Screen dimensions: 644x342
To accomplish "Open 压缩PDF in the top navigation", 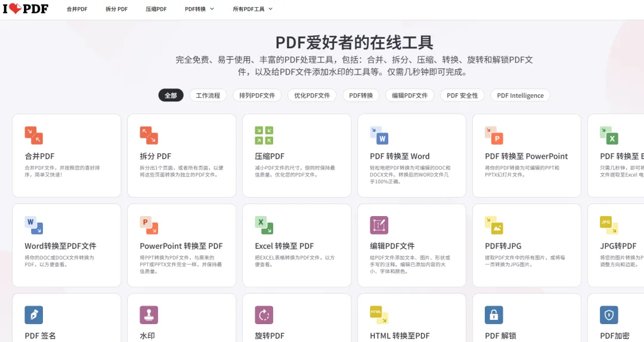I will click(x=156, y=9).
